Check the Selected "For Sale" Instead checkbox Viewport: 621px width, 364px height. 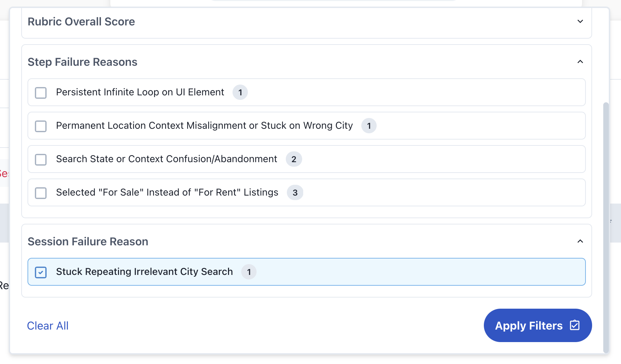click(x=41, y=193)
